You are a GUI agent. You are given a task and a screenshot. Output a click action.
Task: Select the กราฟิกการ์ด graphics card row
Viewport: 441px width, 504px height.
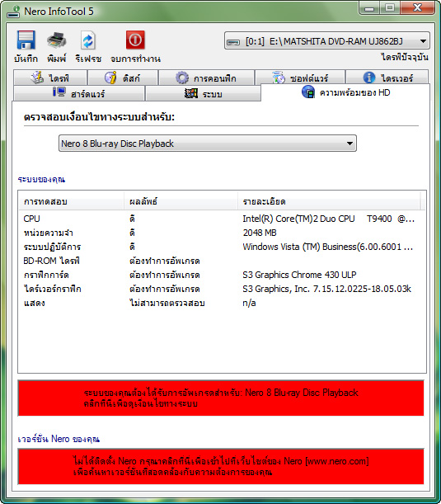222,275
